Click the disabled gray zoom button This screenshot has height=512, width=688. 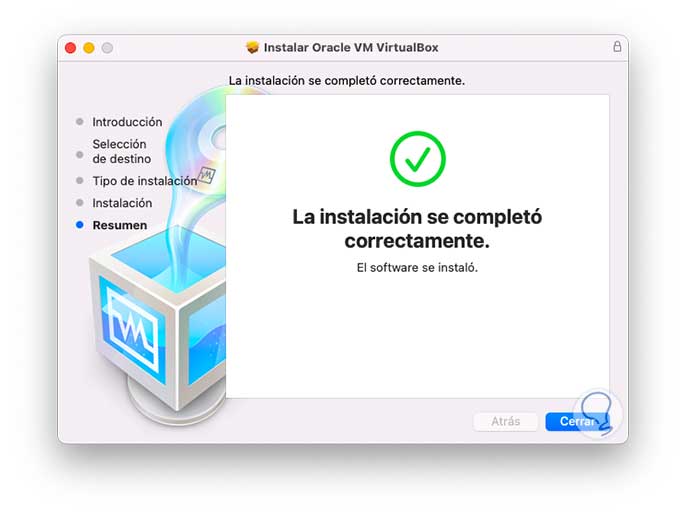pyautogui.click(x=107, y=48)
